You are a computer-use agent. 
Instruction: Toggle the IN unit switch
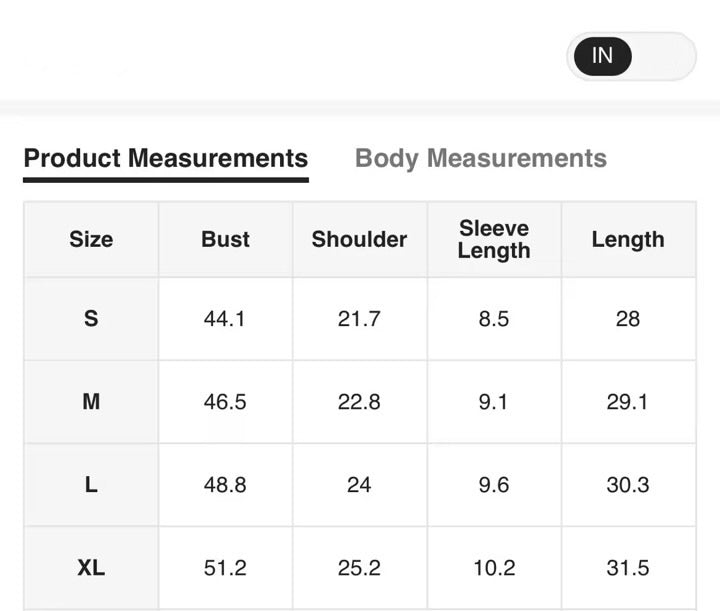click(x=630, y=56)
